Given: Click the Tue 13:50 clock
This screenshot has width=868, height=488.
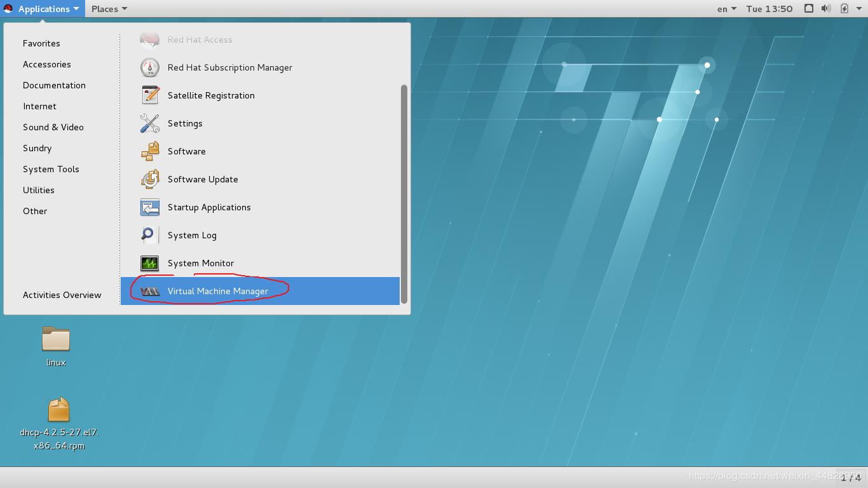Looking at the screenshot, I should coord(769,9).
